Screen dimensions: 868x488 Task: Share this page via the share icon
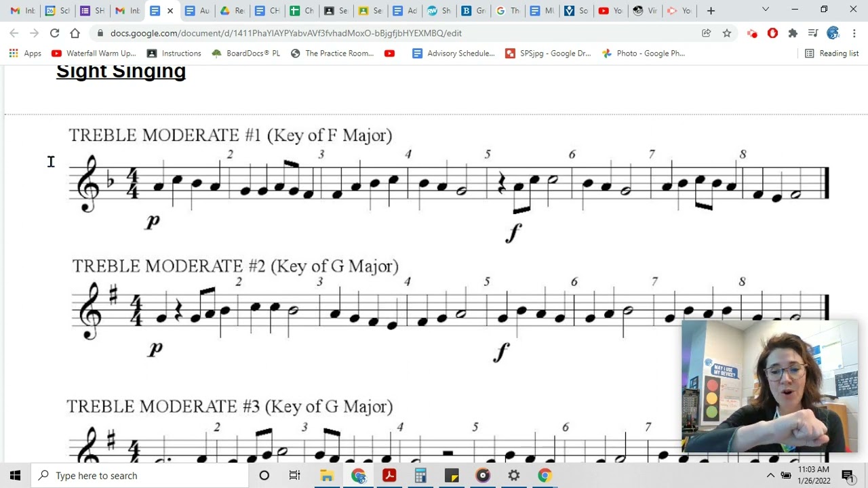[x=707, y=33]
